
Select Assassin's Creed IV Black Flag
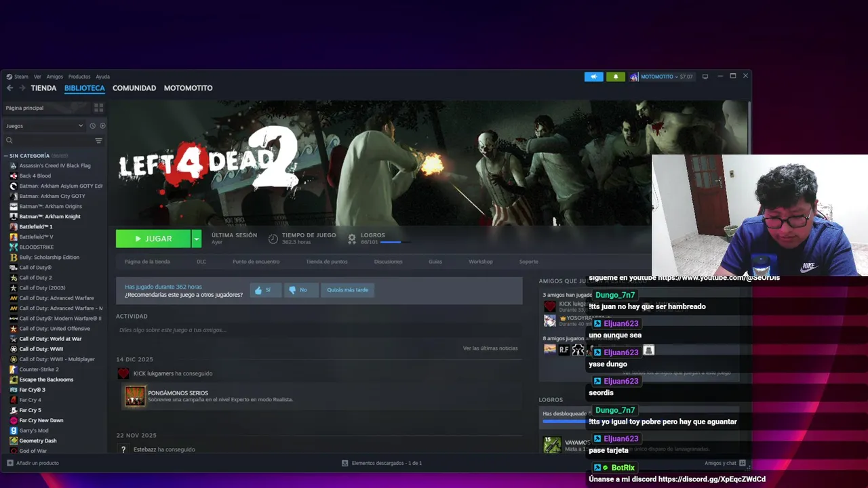coord(55,165)
